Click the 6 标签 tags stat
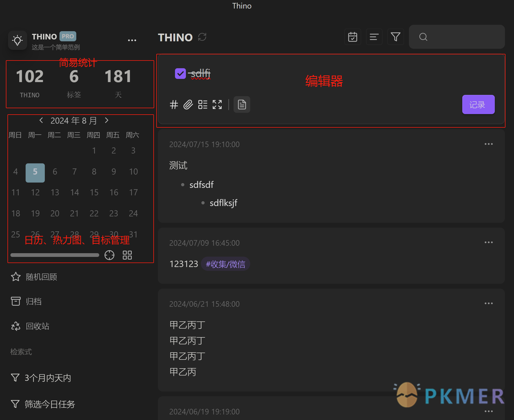Screen dimensions: 514x420 click(x=74, y=83)
